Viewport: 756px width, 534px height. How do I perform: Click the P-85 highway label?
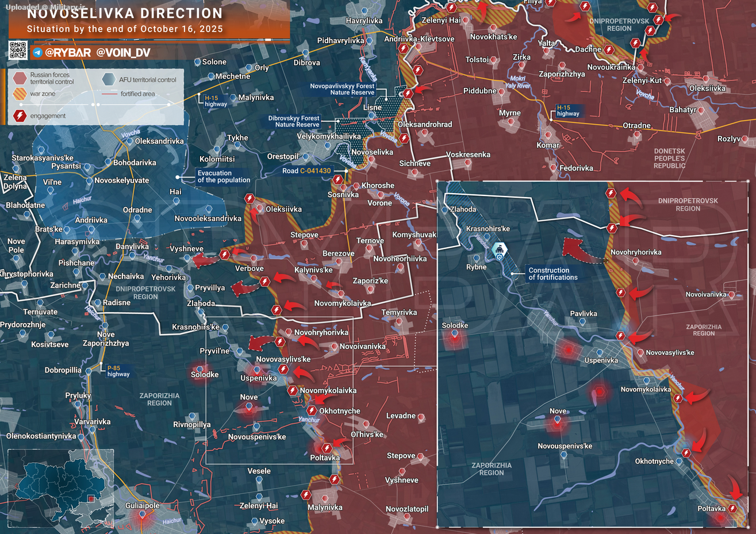(118, 371)
